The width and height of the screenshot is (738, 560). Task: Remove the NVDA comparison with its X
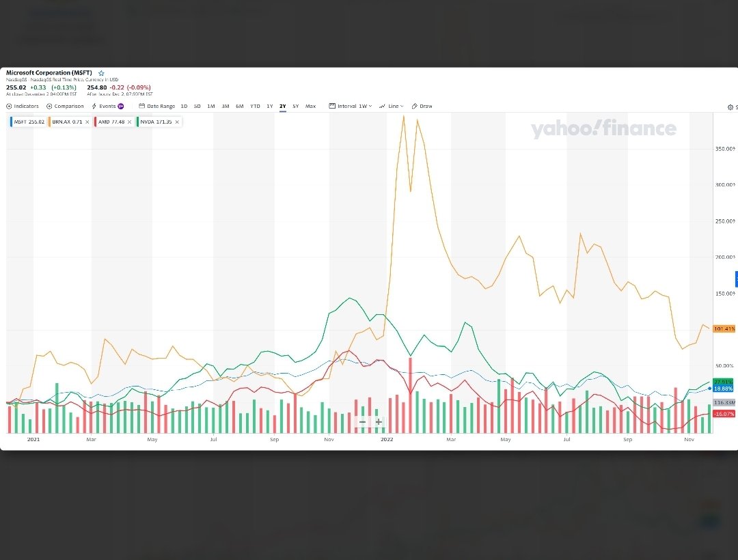coord(177,122)
